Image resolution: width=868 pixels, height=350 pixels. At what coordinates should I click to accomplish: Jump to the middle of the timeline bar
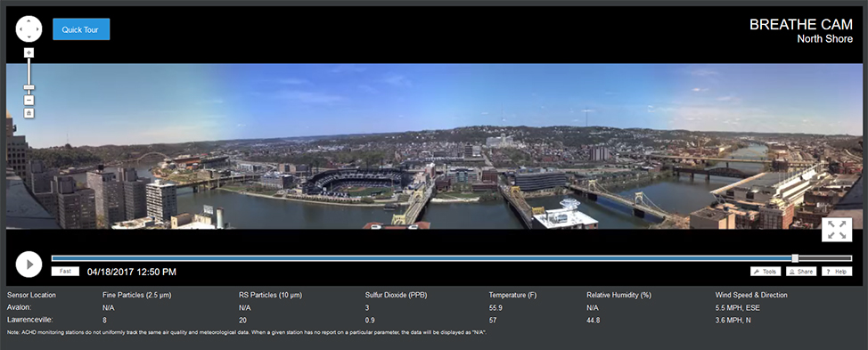pyautogui.click(x=452, y=258)
